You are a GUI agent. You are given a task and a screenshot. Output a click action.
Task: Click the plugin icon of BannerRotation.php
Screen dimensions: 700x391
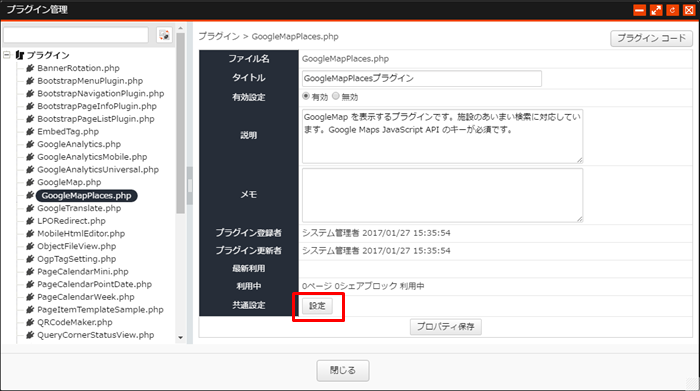coord(30,68)
